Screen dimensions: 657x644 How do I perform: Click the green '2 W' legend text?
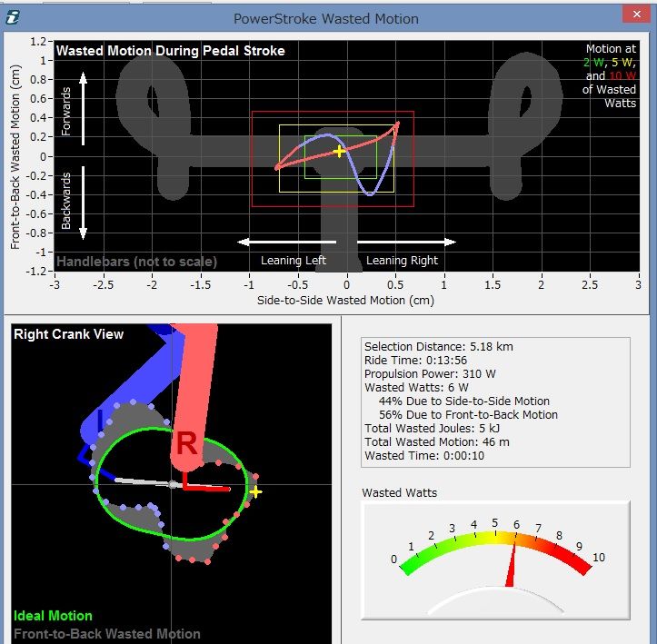pyautogui.click(x=593, y=63)
